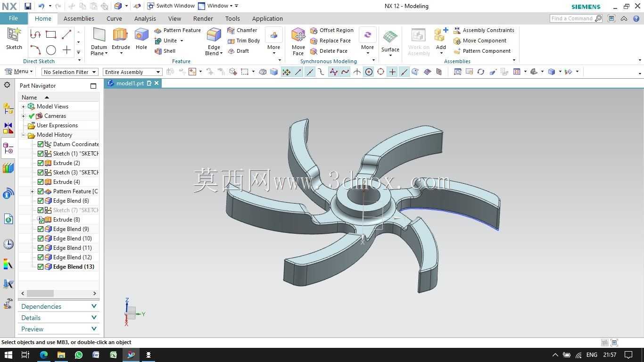
Task: Select the Rectangle sketch tool
Action: tap(51, 34)
